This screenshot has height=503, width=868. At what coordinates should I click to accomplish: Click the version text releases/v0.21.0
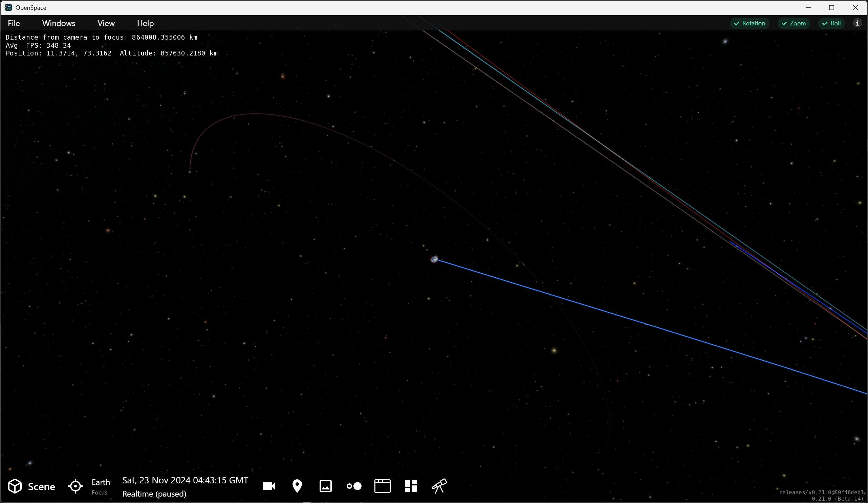point(822,492)
